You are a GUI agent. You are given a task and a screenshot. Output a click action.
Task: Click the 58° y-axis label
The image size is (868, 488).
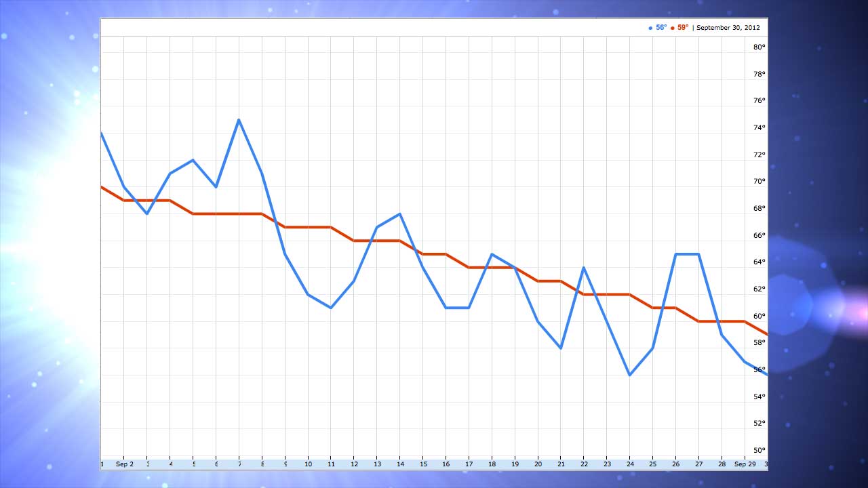tap(759, 342)
